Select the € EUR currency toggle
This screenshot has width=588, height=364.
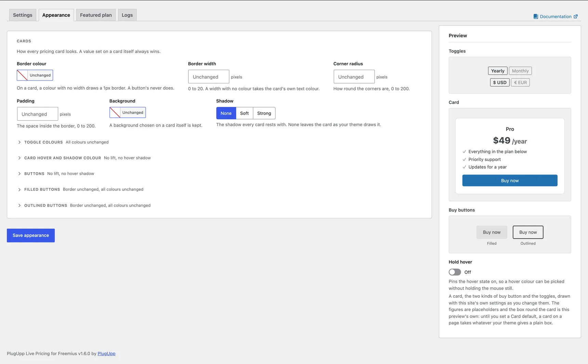(x=520, y=83)
